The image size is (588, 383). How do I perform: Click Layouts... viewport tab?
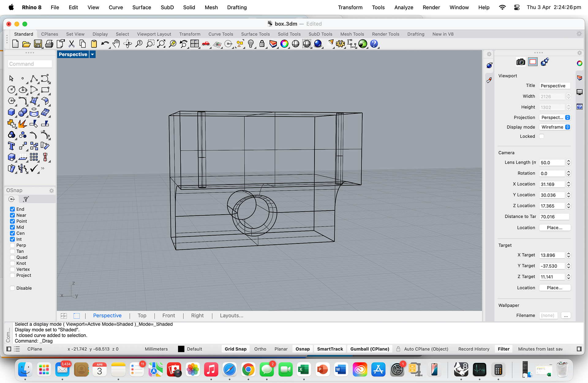pos(232,316)
